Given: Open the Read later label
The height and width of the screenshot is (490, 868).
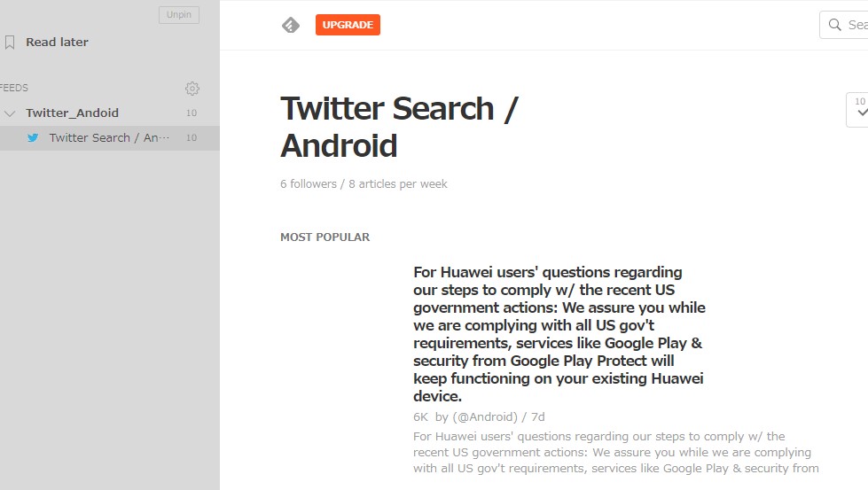Looking at the screenshot, I should pos(57,42).
